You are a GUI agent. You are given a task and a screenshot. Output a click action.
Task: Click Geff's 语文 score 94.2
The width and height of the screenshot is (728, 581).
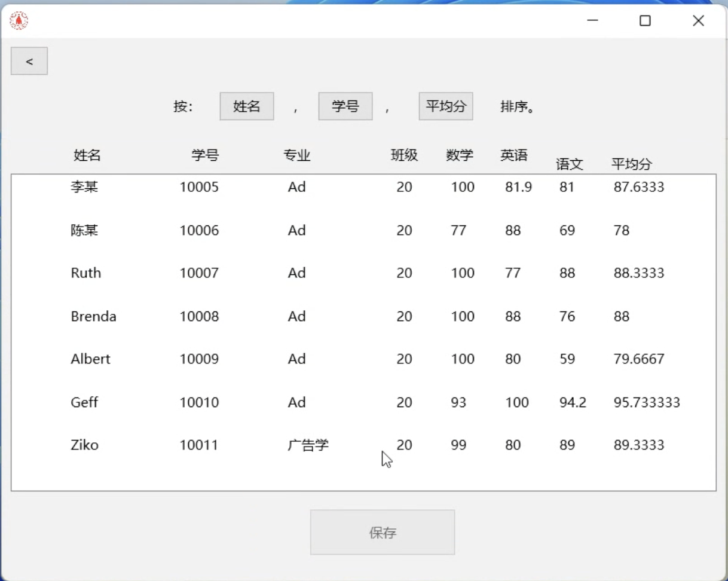pos(573,402)
